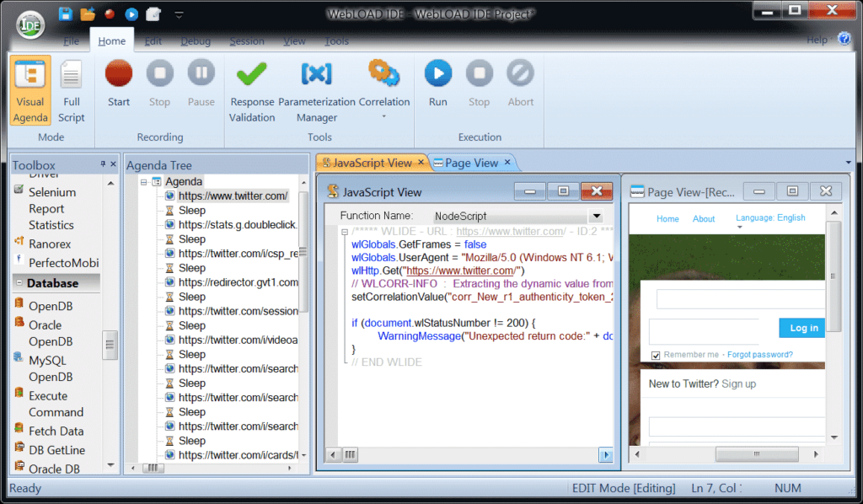Start recording with the red Start button
This screenshot has width=863, height=504.
pyautogui.click(x=119, y=83)
